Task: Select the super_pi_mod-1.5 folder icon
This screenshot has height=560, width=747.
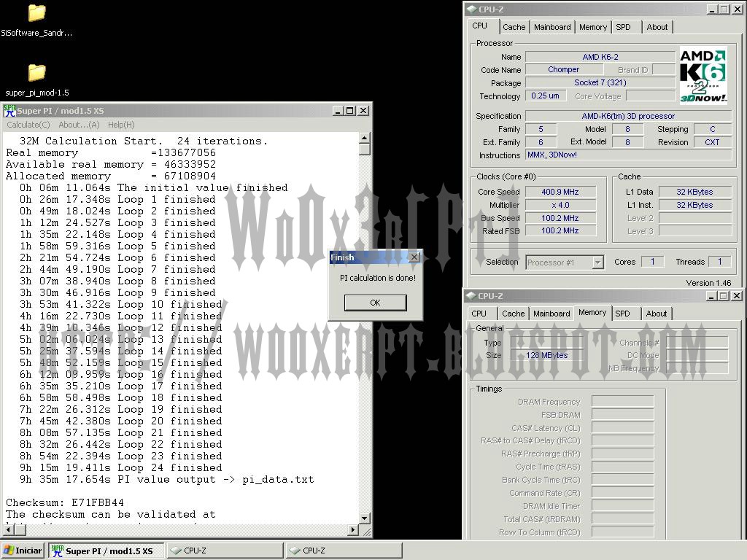Action: (x=36, y=73)
